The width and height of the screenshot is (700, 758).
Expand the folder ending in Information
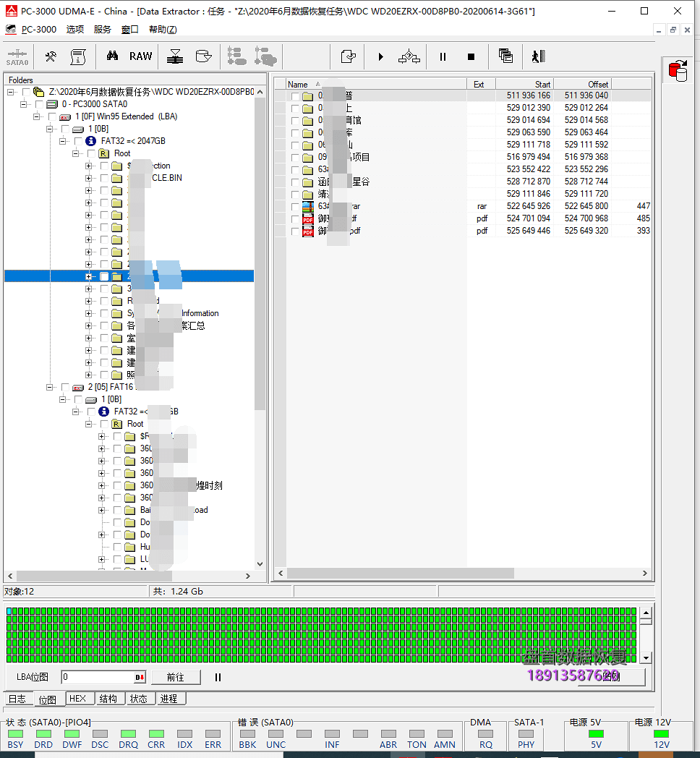[x=88, y=313]
